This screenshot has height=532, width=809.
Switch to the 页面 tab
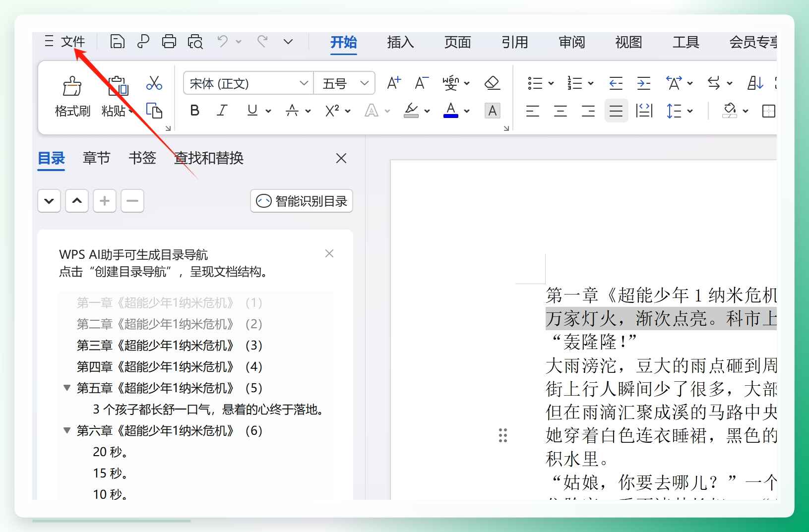457,42
